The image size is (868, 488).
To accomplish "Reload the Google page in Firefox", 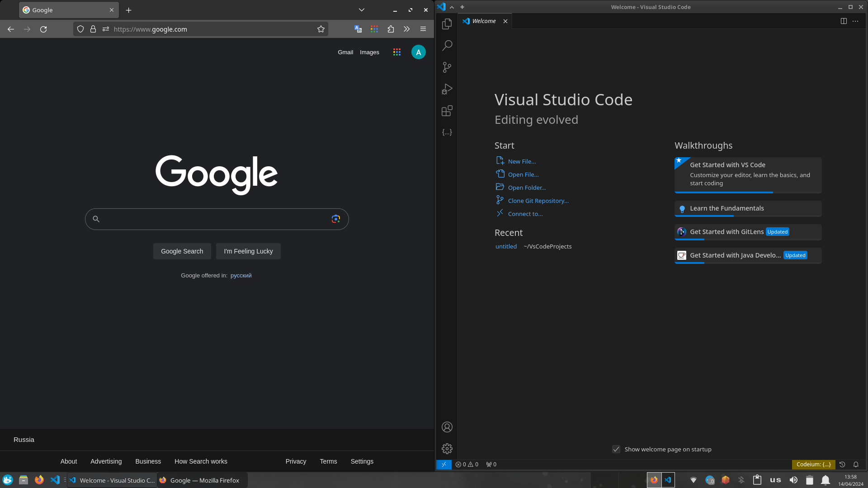I will coord(43,29).
